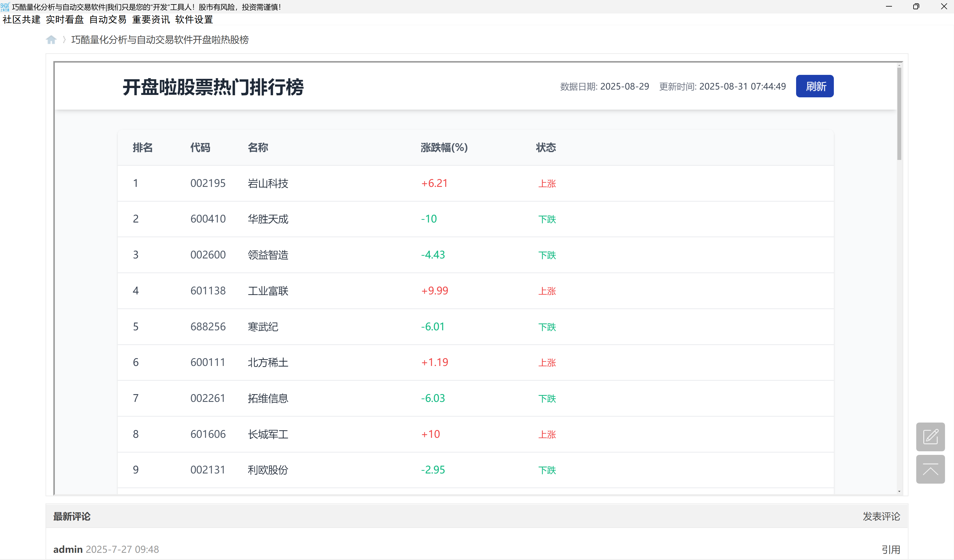The image size is (954, 560).
Task: Click the 最新评论 section header
Action: pos(72,517)
